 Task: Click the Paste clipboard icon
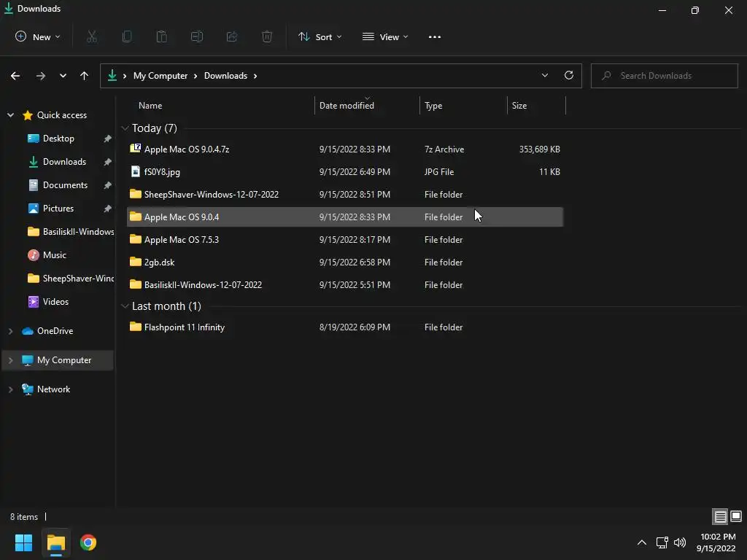point(161,36)
